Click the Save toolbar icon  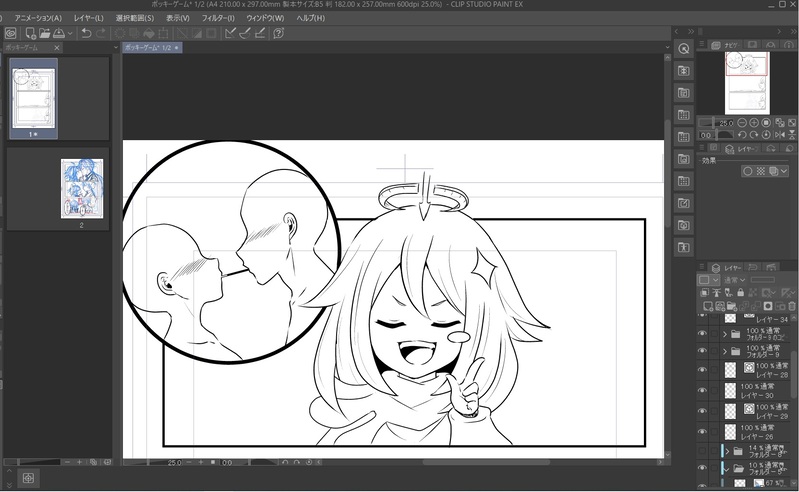[59, 34]
